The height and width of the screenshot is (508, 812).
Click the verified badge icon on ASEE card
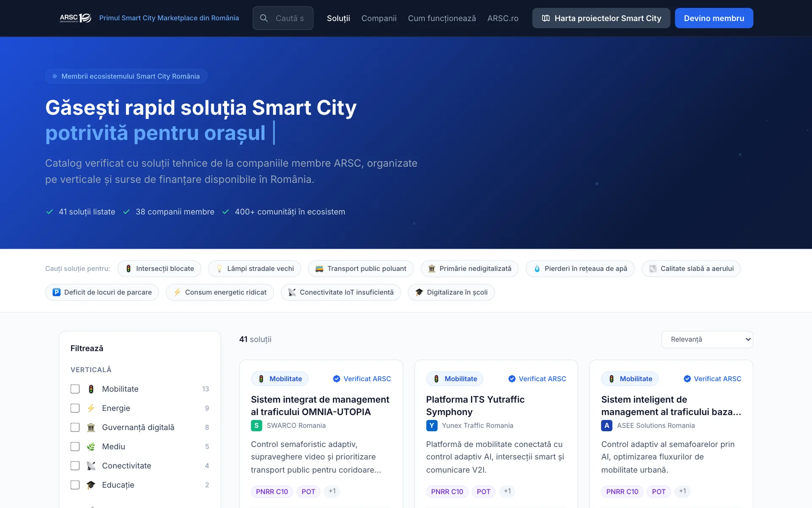pyautogui.click(x=687, y=379)
